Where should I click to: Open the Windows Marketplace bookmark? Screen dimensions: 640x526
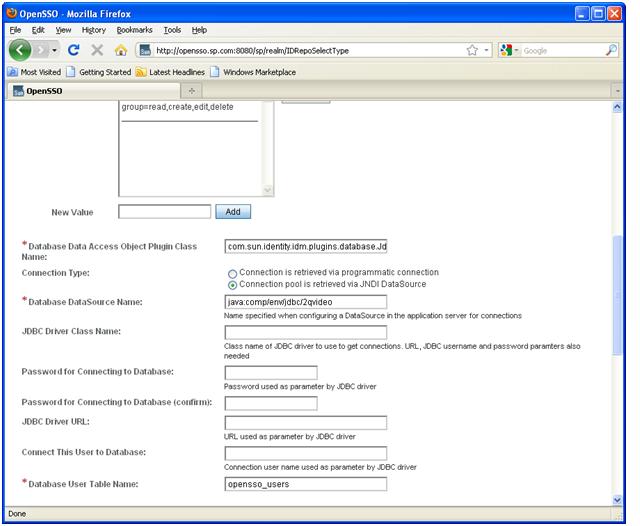[x=253, y=72]
